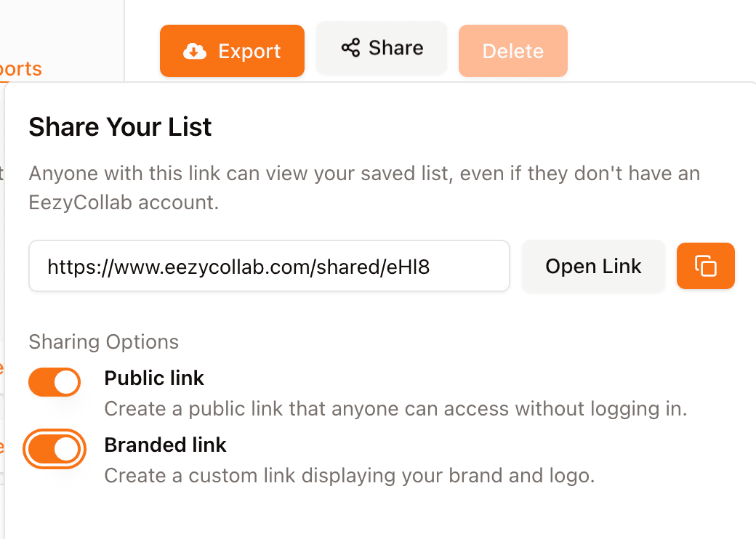Turn off the Branded link toggle

[x=55, y=449]
